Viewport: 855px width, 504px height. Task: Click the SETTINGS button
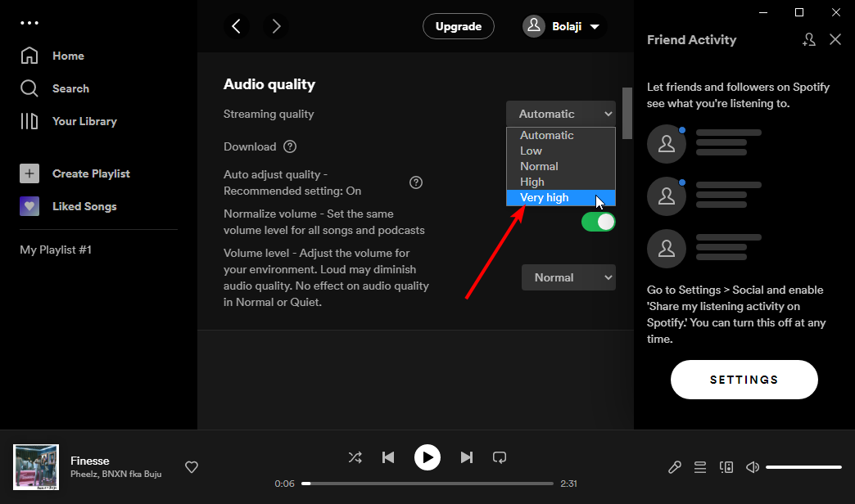[x=744, y=380]
